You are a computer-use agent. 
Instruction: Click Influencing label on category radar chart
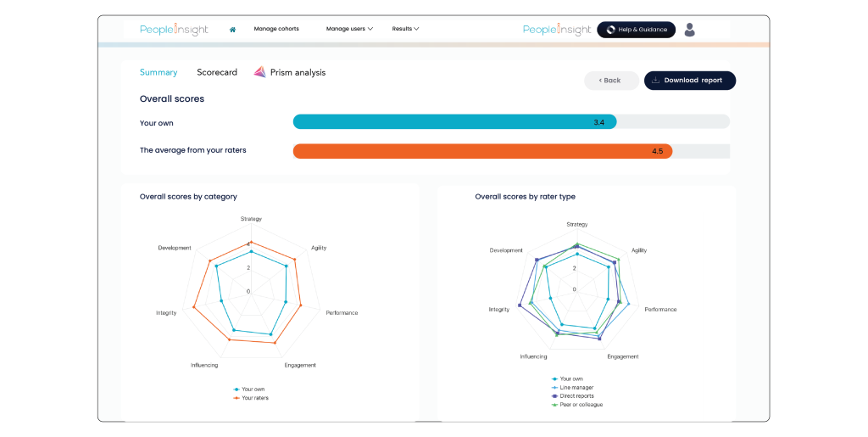204,366
